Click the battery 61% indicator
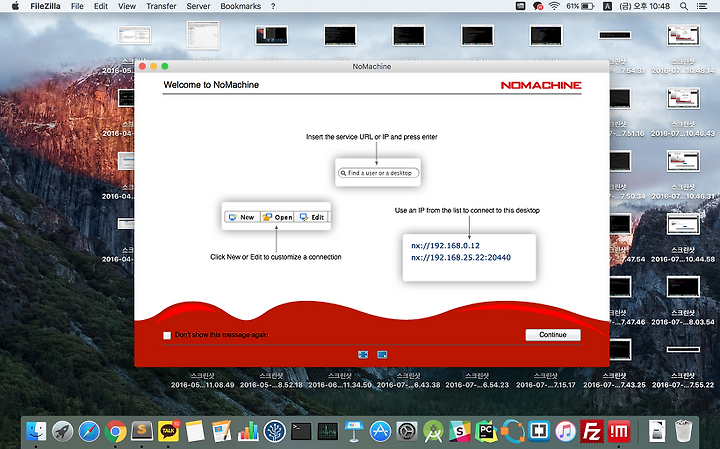Screen dimensions: 720x449 580,6
